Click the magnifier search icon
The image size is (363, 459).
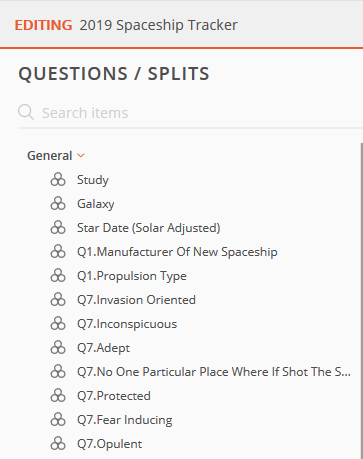coord(26,112)
